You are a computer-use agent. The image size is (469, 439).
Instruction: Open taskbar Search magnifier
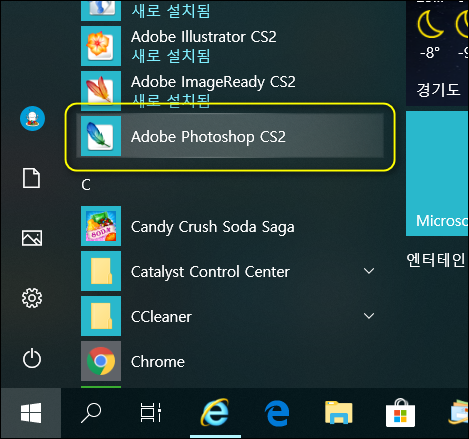[x=91, y=413]
